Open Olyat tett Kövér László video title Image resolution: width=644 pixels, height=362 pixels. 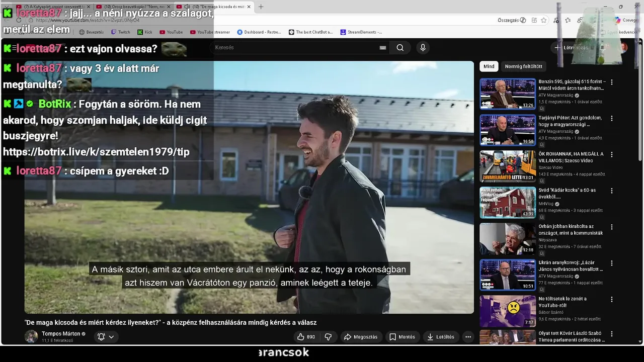click(x=572, y=337)
